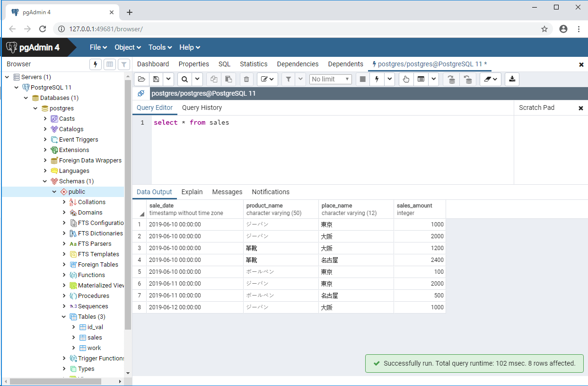
Task: Select row number 5 in the results
Action: (140, 272)
